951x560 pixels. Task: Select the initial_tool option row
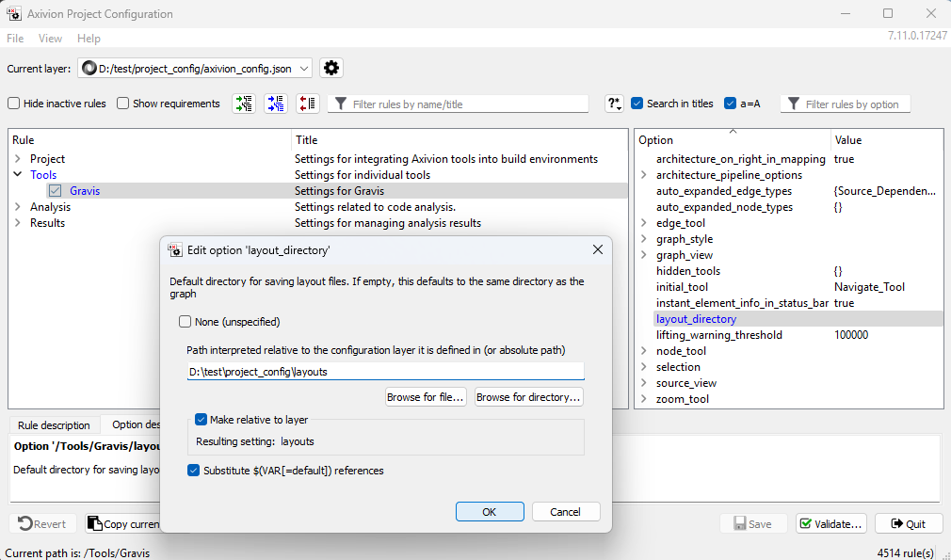point(682,287)
